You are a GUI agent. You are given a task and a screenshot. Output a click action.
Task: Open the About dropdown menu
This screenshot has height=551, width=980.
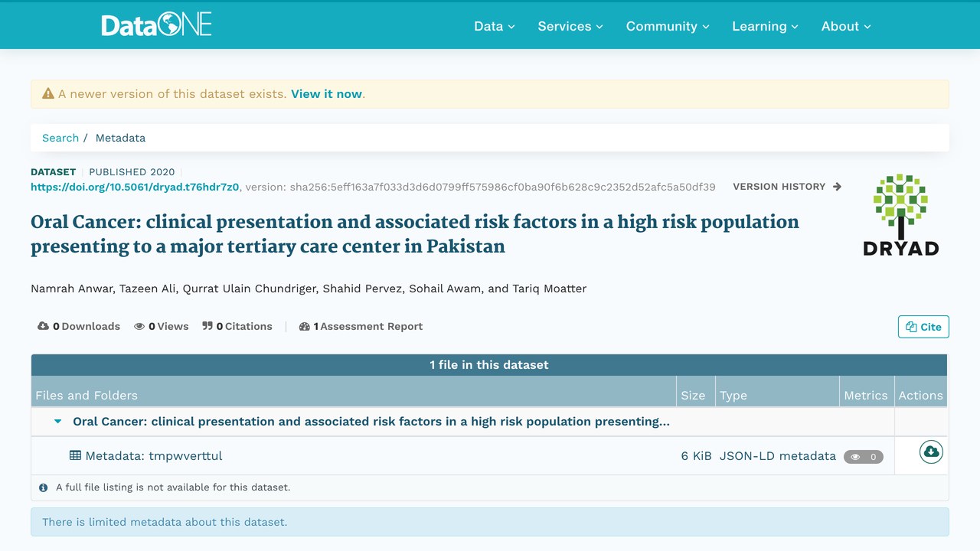click(x=846, y=26)
